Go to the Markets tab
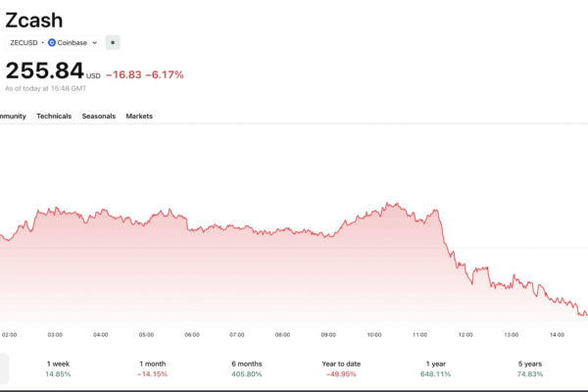The width and height of the screenshot is (588, 392). pyautogui.click(x=139, y=116)
